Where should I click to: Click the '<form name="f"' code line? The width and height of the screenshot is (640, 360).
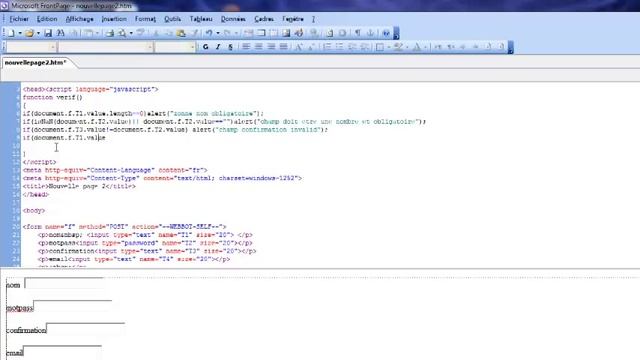[x=124, y=227]
